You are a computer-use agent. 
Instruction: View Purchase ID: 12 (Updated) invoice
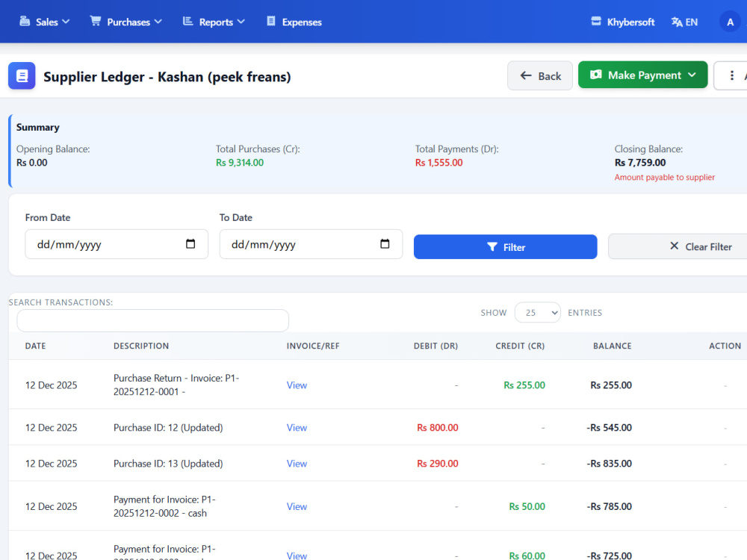point(297,428)
